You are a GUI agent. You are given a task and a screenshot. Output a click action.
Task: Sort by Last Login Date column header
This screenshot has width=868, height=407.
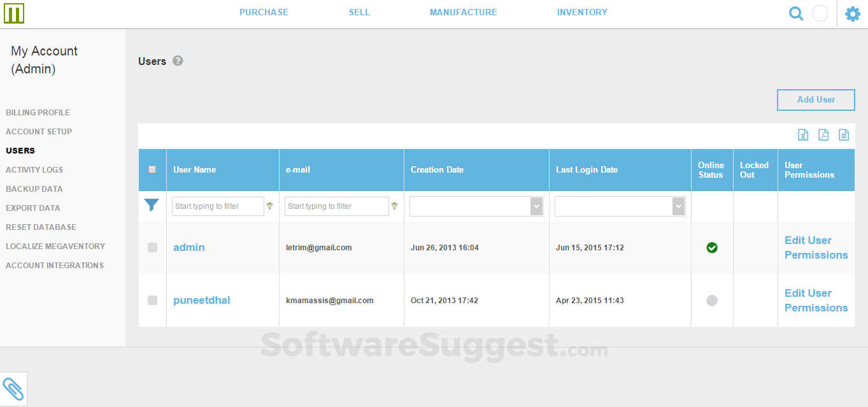[587, 169]
